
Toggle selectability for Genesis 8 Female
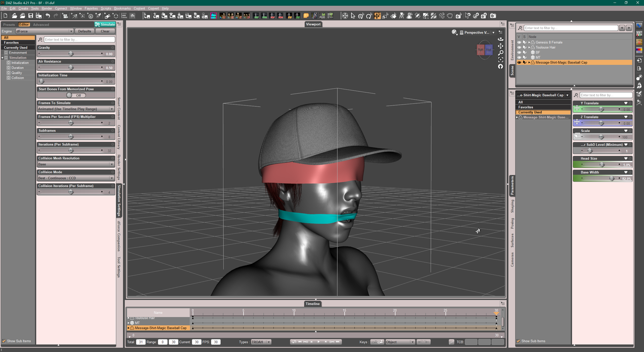pos(524,42)
